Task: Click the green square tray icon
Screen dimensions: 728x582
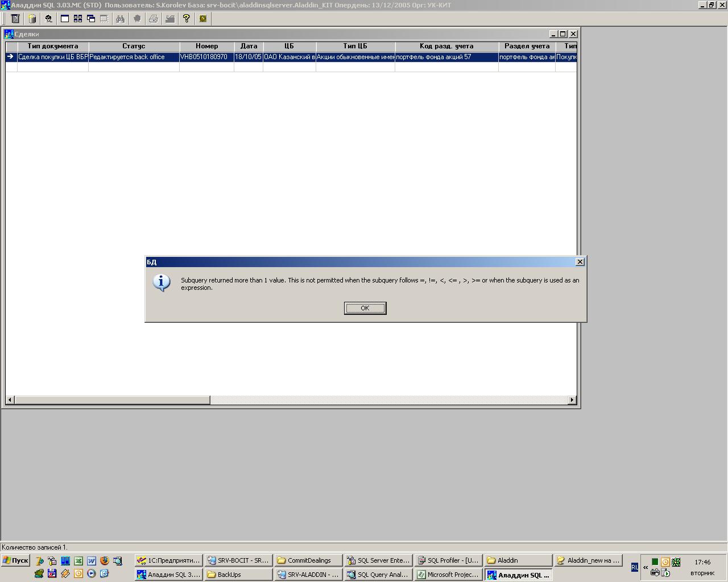Action: (x=655, y=562)
